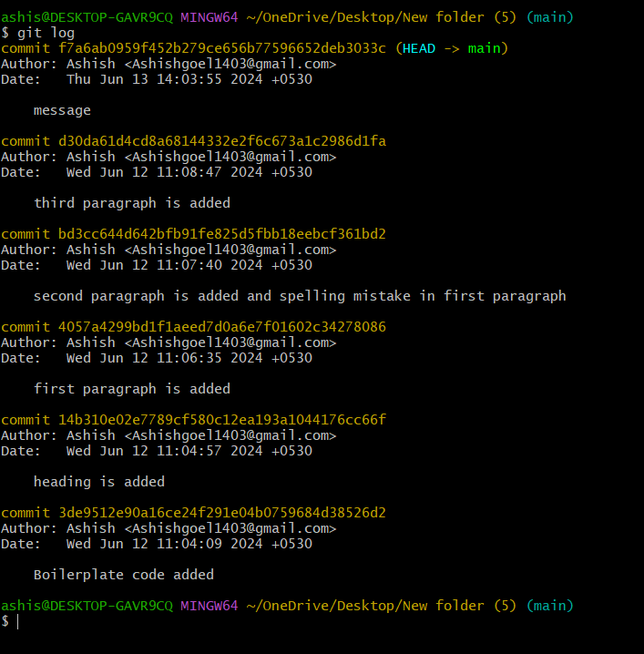Click the typed "git log" command

coord(46,33)
